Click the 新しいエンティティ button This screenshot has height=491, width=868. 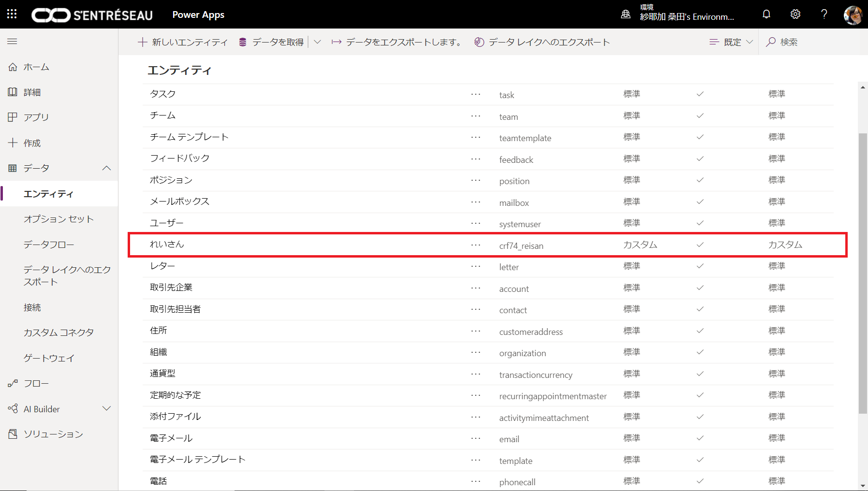coord(182,42)
